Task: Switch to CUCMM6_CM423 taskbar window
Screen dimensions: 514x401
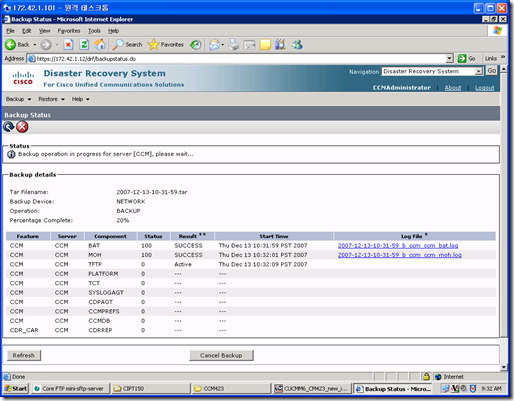Action: [x=312, y=389]
